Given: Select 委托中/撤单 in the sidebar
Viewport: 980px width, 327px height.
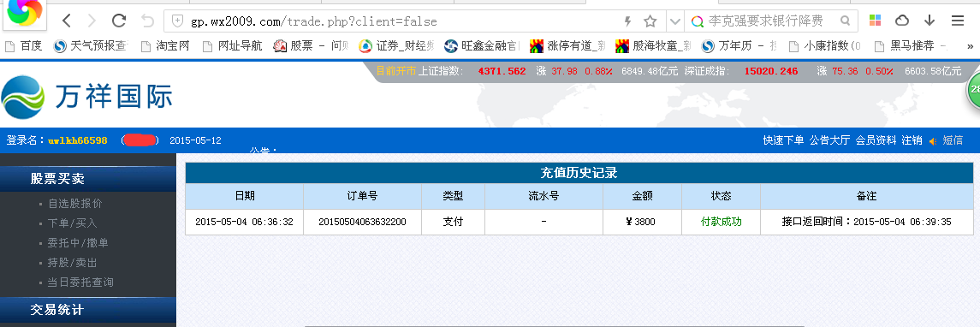Looking at the screenshot, I should click(78, 242).
